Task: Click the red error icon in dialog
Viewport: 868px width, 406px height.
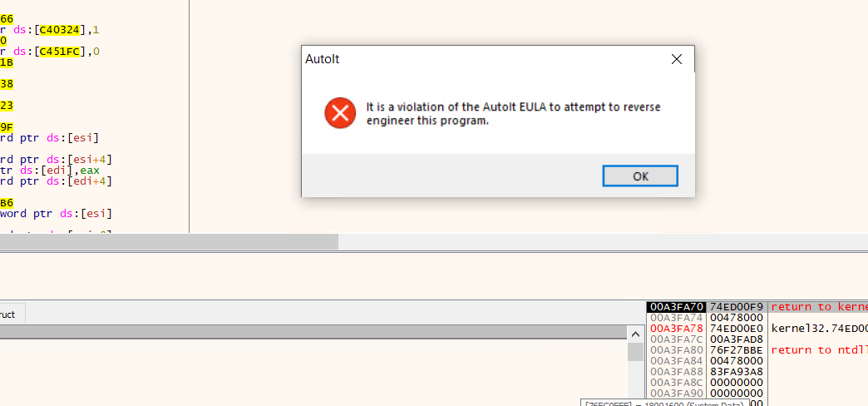Action: pos(340,113)
